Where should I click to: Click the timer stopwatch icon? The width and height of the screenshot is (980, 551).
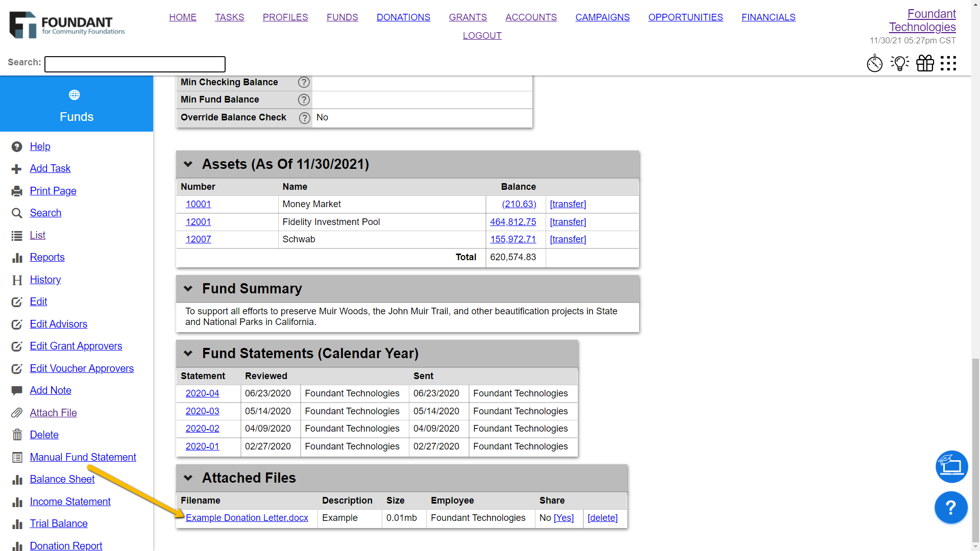point(874,64)
